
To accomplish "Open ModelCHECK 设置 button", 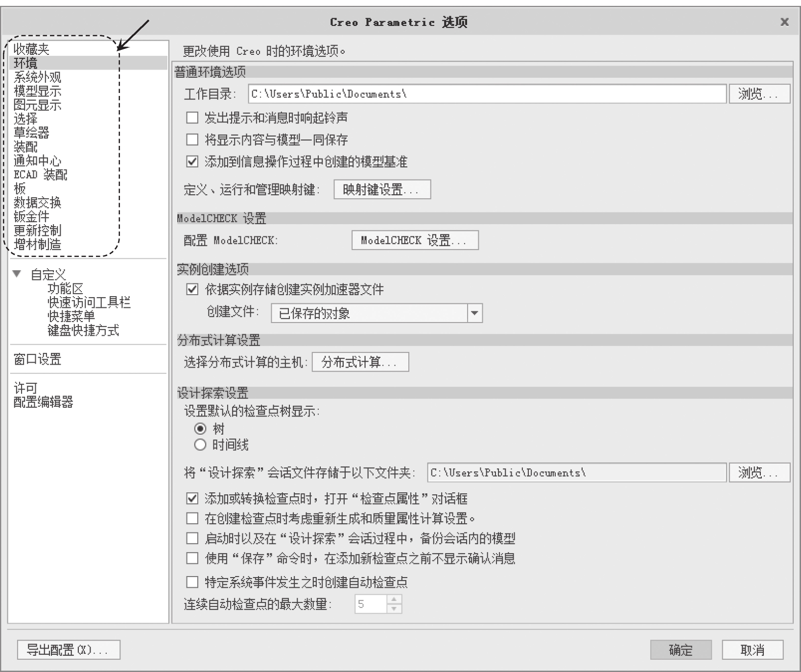I will (x=415, y=240).
